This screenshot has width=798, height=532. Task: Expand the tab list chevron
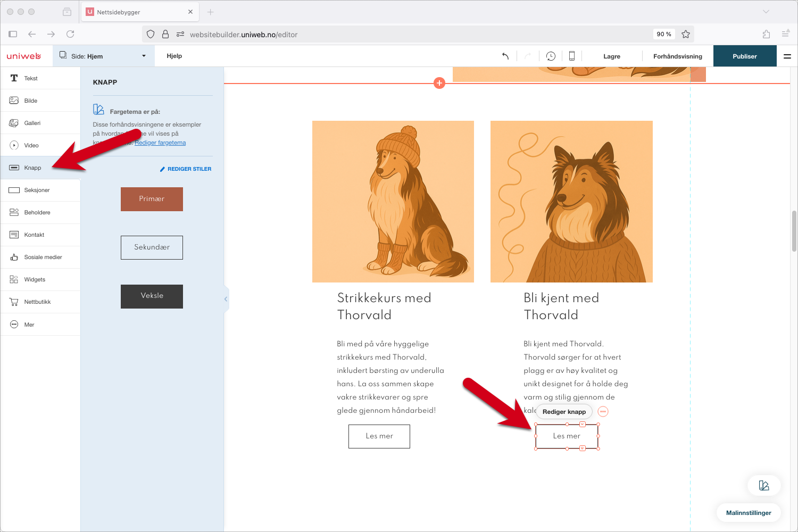click(766, 12)
